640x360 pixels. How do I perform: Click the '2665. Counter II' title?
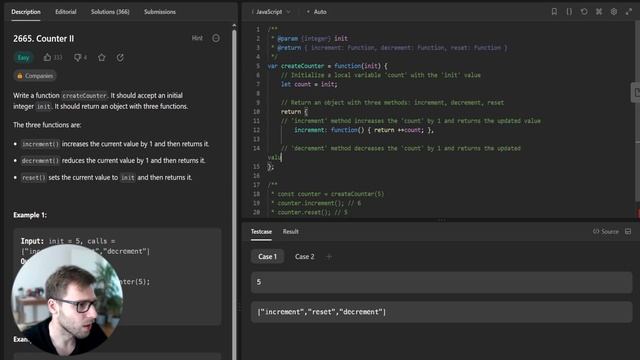pos(43,38)
